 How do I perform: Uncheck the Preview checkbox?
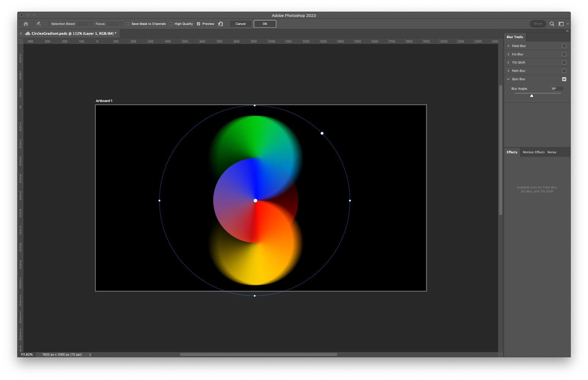point(198,24)
